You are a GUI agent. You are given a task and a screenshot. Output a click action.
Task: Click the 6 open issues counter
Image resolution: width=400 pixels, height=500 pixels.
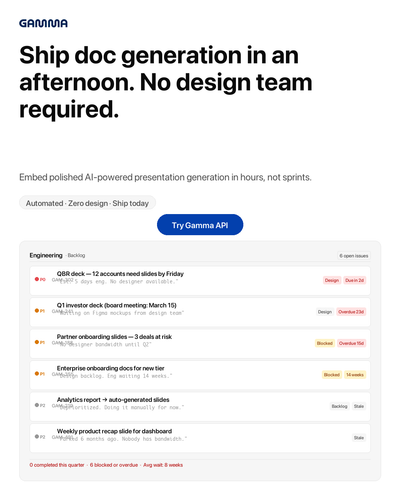tap(354, 256)
